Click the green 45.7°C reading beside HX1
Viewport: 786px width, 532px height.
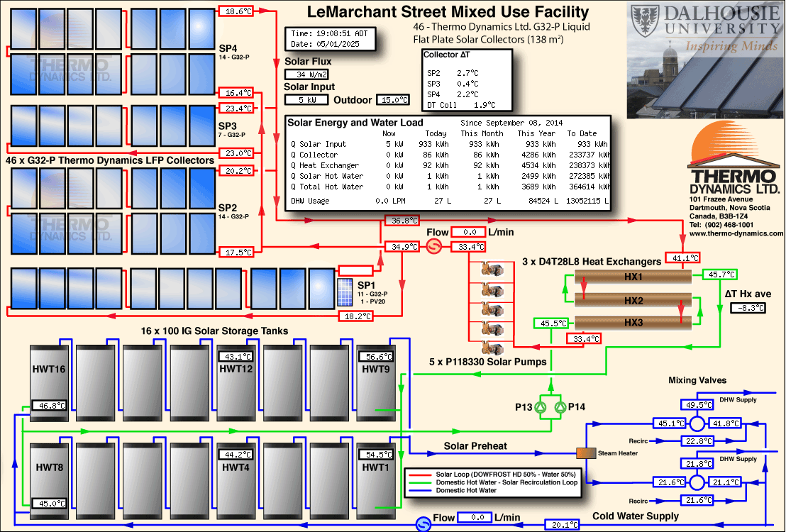[x=720, y=275]
